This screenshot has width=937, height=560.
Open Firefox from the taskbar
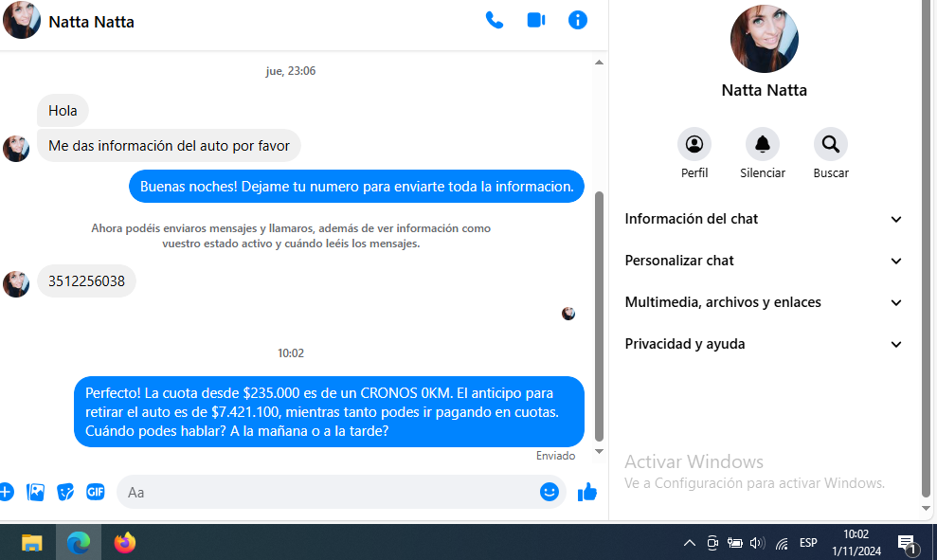coord(125,543)
